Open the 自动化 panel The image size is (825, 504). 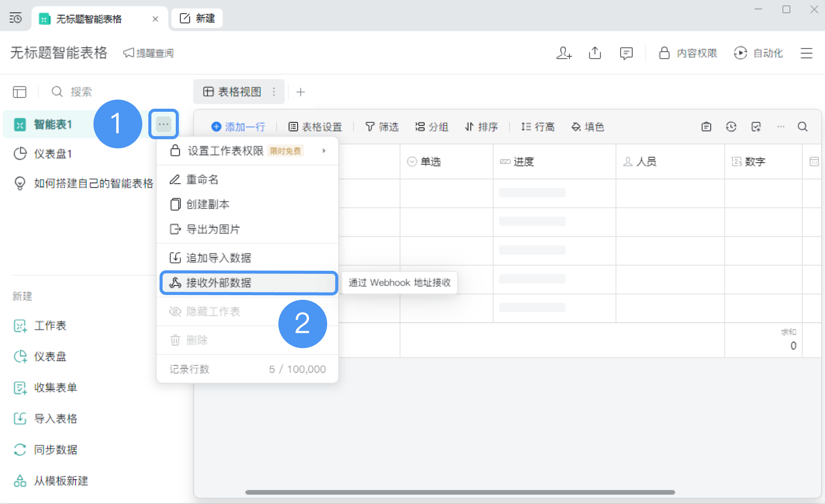point(758,53)
